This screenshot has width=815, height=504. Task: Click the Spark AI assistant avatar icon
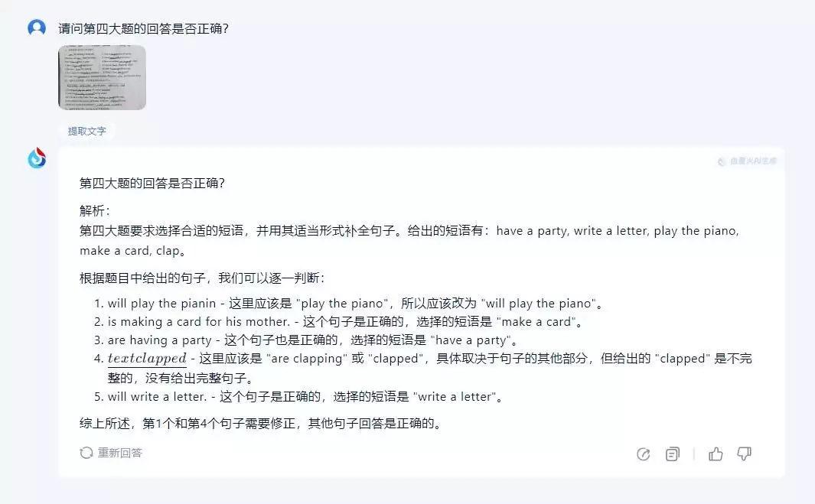pos(37,158)
